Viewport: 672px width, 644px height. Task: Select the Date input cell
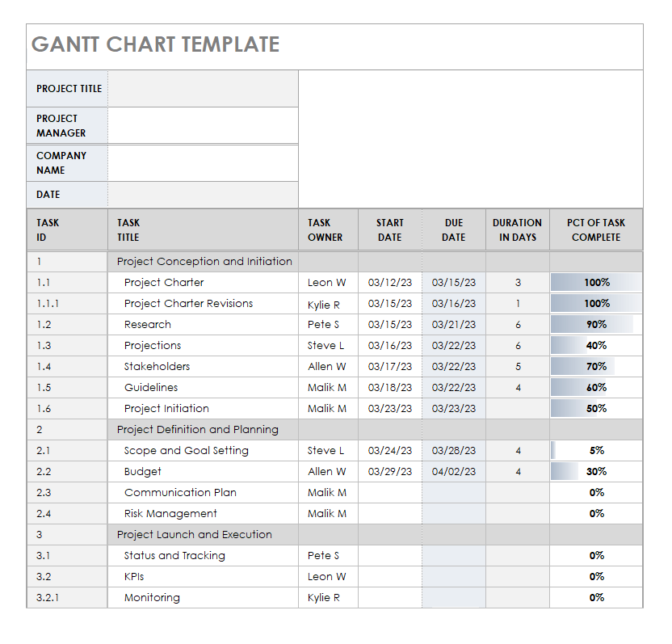pyautogui.click(x=203, y=194)
